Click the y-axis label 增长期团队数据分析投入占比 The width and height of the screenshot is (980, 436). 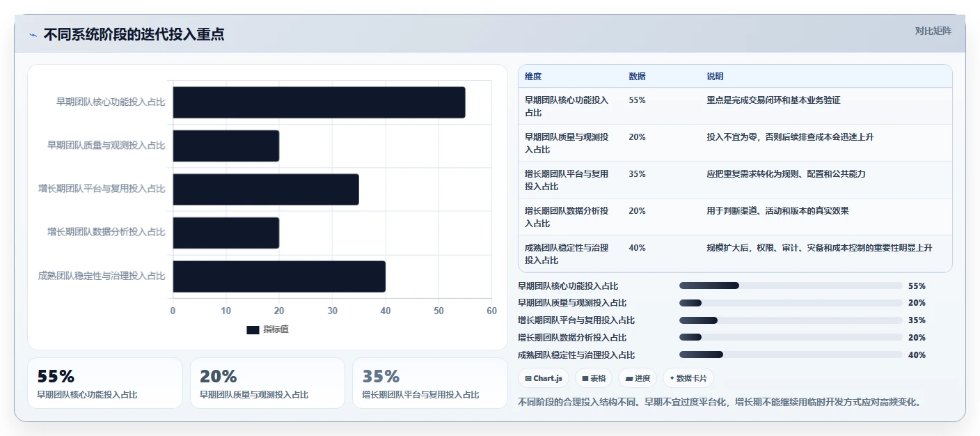pyautogui.click(x=106, y=233)
